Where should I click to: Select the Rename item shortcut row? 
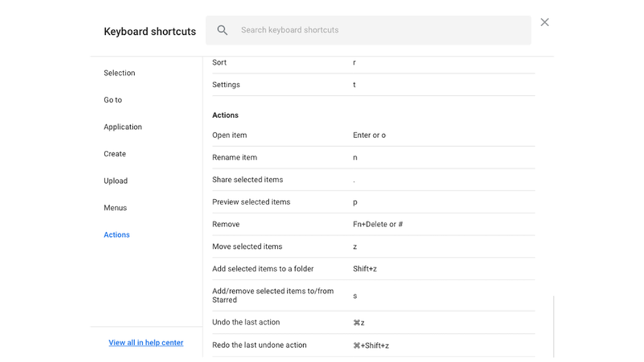click(374, 158)
